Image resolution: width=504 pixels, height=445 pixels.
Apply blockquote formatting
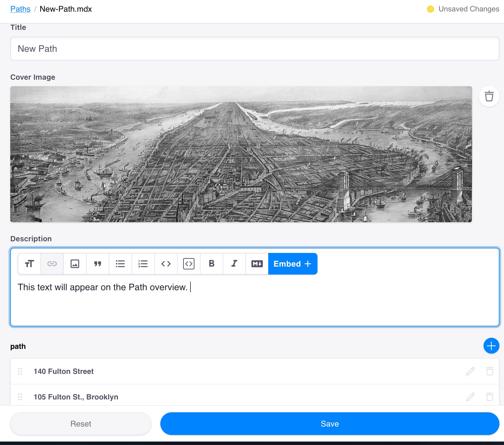98,264
